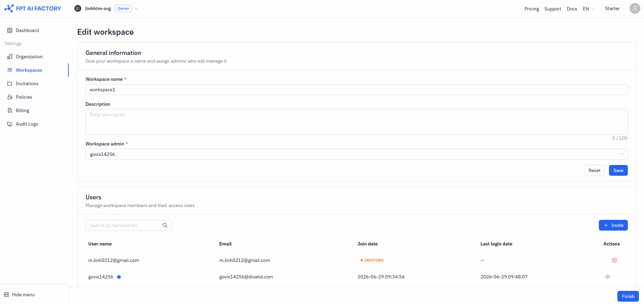Open the EN language dropdown
644x304 pixels.
(x=589, y=9)
